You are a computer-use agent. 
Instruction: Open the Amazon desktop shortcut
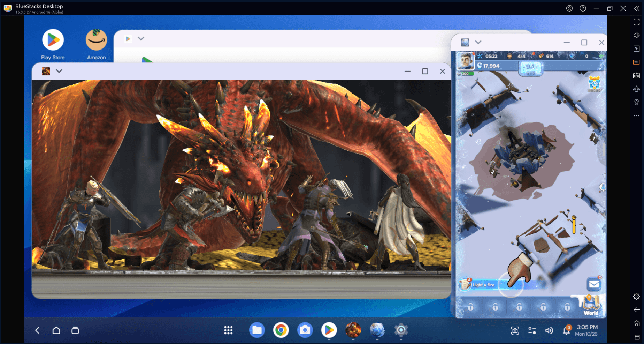click(x=96, y=45)
